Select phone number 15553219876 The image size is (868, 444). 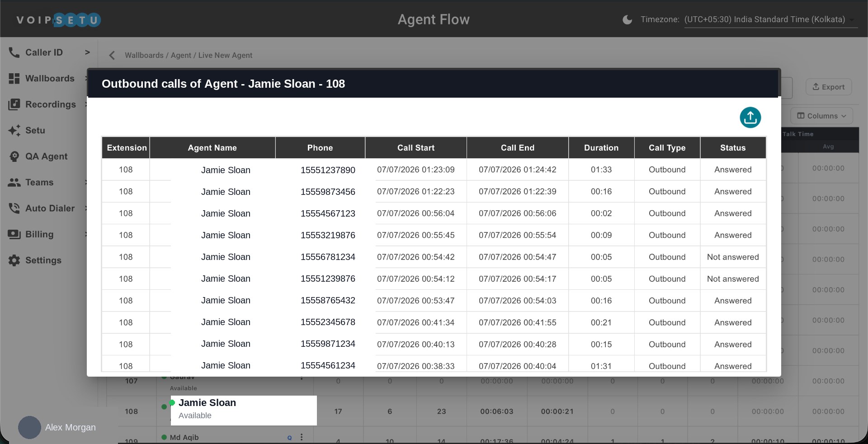click(328, 235)
